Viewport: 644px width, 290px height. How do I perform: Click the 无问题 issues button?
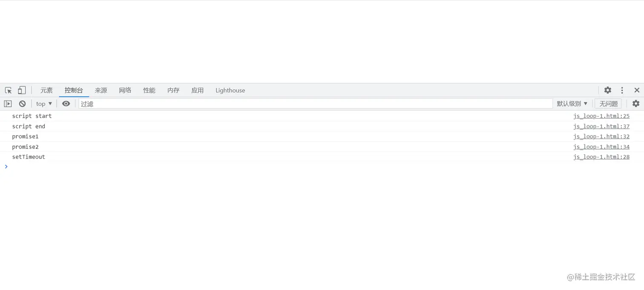tap(608, 103)
